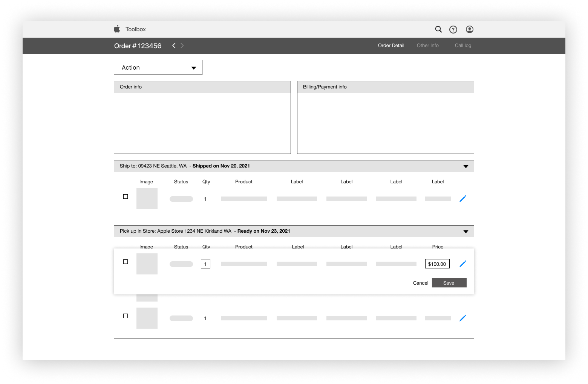
Task: Cancel the item editing
Action: [420, 283]
